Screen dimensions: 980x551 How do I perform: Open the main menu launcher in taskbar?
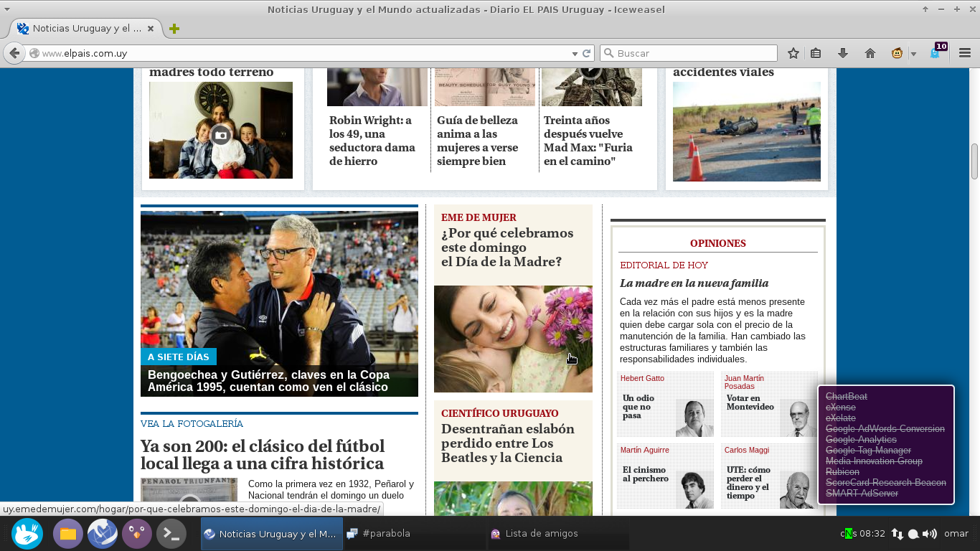pos(27,534)
